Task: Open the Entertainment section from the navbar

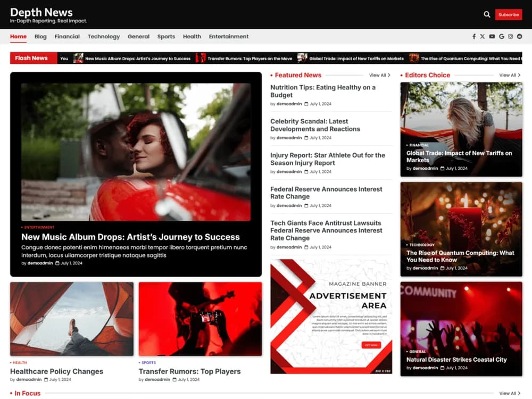Action: 229,36
